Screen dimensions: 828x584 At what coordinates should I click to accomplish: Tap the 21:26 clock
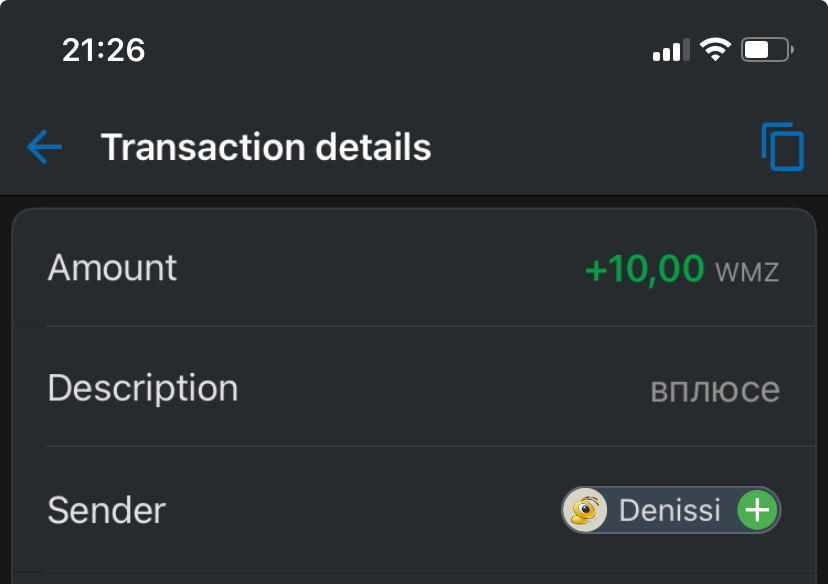104,50
